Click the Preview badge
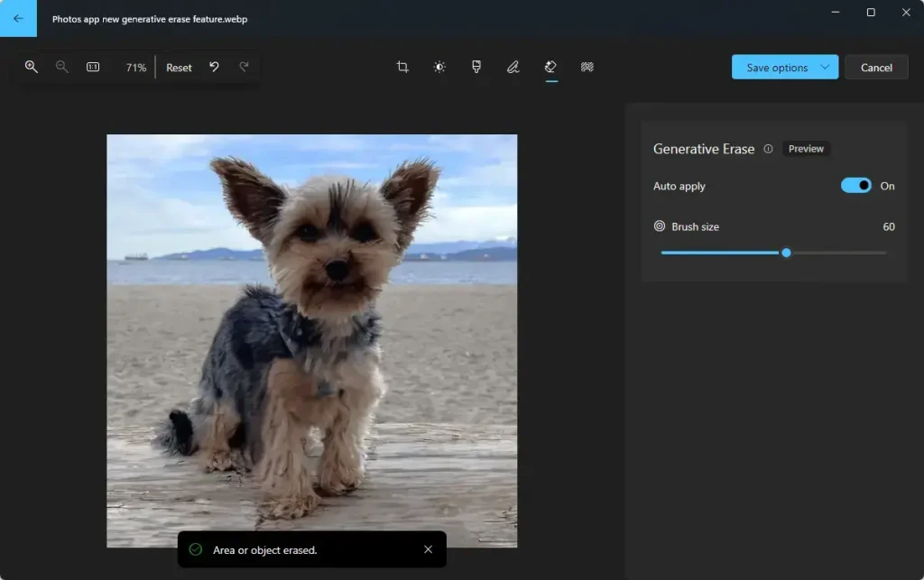 pos(806,149)
